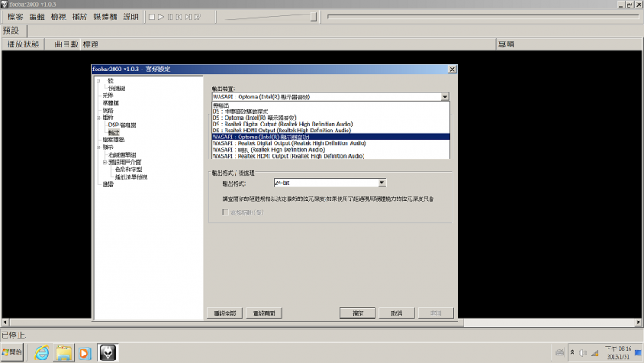Click the Show Desktop button
Image resolution: width=644 pixels, height=363 pixels.
(x=638, y=353)
